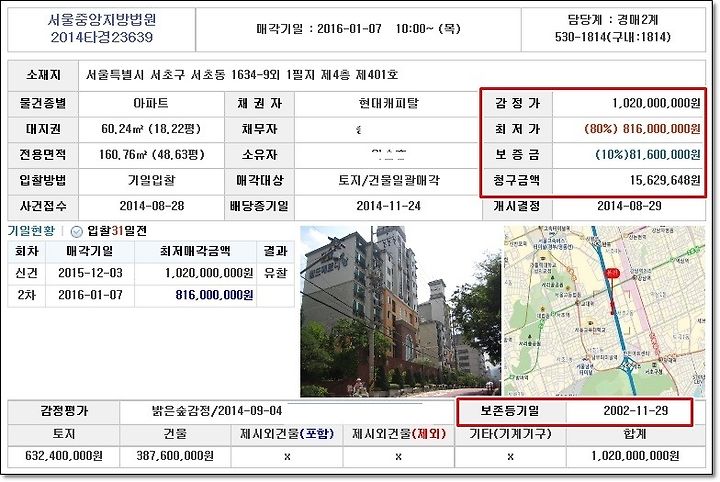Click 토지/건물일괄매각 cell
The height and width of the screenshot is (482, 720).
(x=388, y=180)
